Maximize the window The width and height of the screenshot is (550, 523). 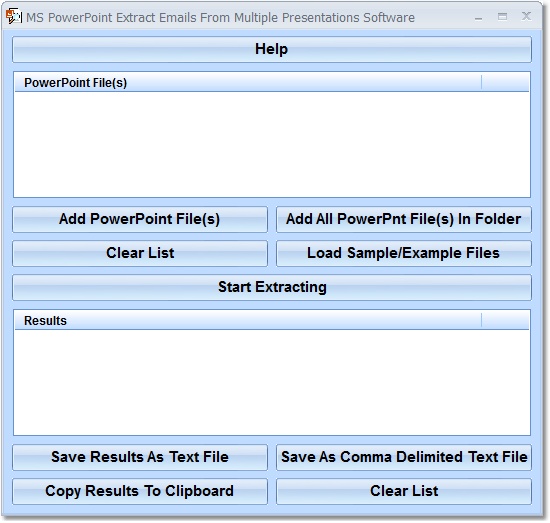[502, 17]
